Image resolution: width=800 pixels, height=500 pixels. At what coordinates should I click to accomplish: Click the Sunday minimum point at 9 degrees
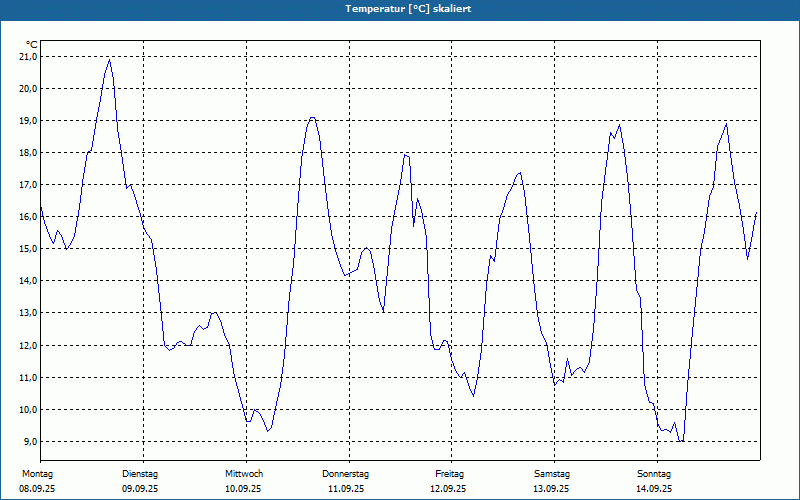(681, 441)
